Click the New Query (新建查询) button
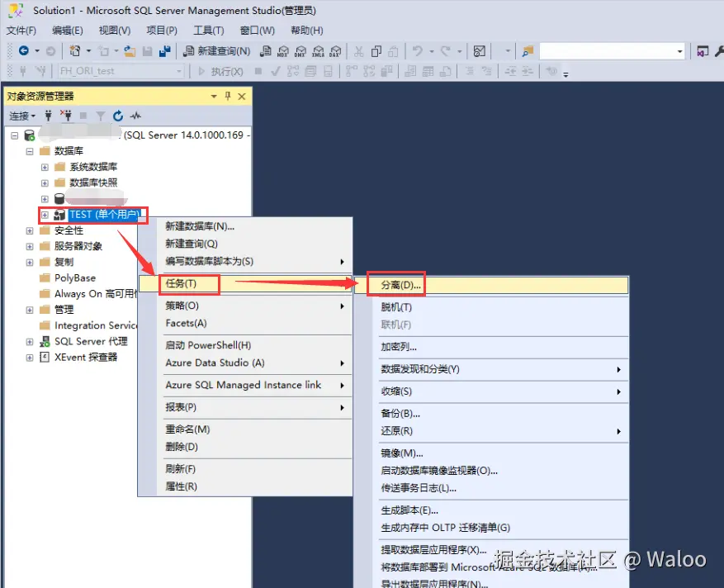Screen dimensions: 724x588 (x=216, y=51)
